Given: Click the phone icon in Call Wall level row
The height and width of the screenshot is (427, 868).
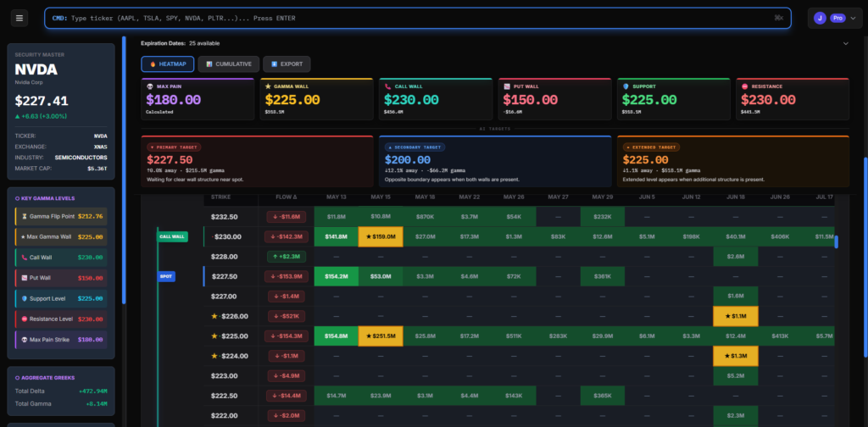Looking at the screenshot, I should coord(25,258).
